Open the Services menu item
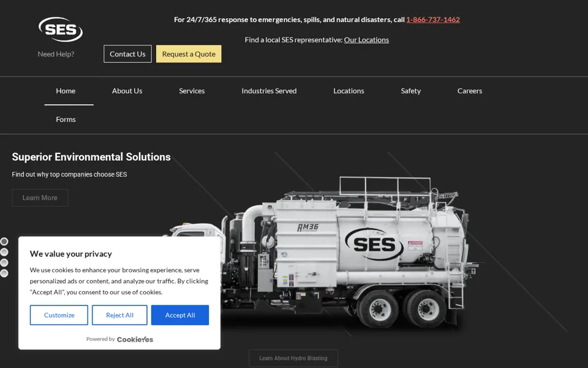The width and height of the screenshot is (588, 368). click(192, 91)
